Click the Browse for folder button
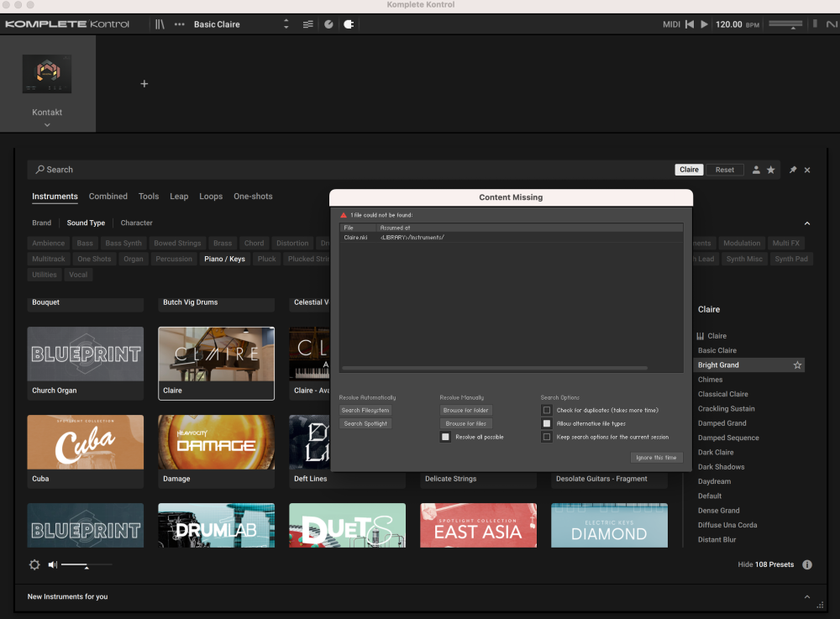Image resolution: width=840 pixels, height=619 pixels. 465,410
